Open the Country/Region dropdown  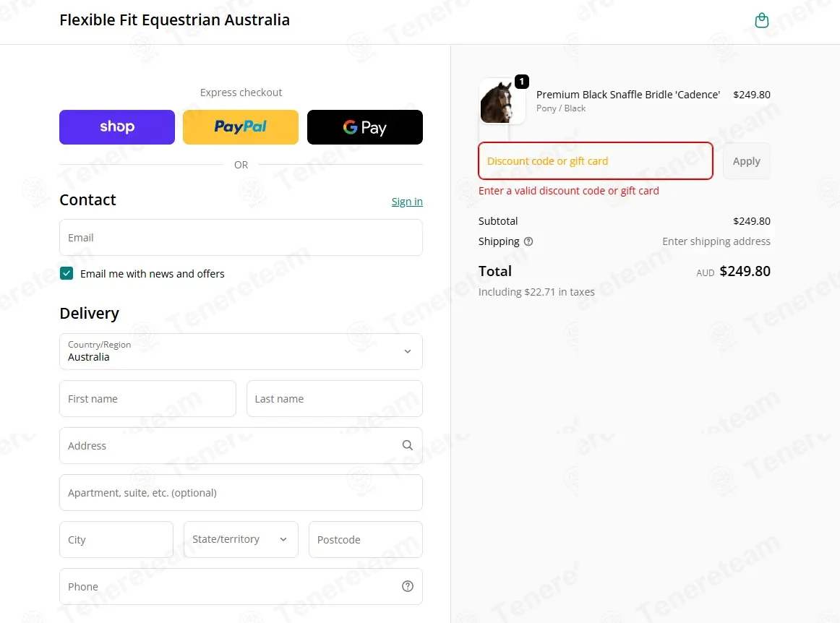[241, 351]
